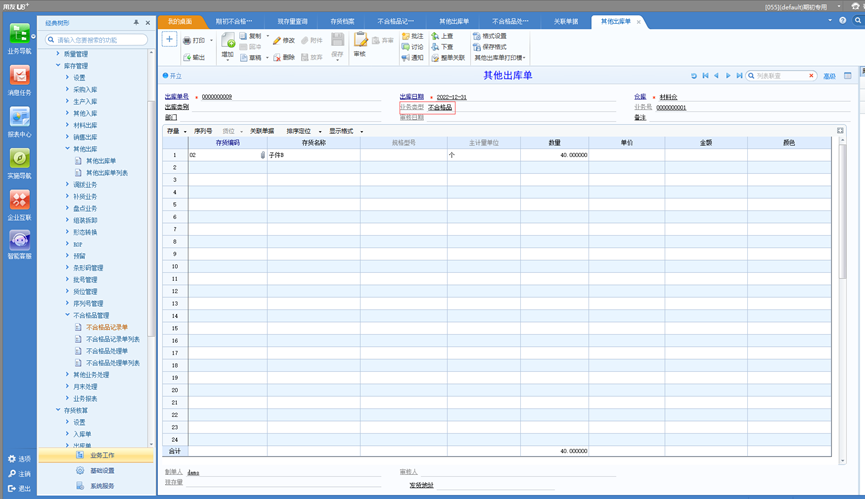Click the 仓库 field label link
865x499 pixels.
pyautogui.click(x=640, y=96)
